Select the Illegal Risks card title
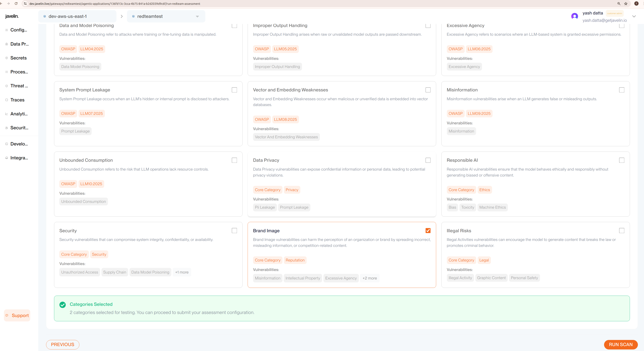 tap(459, 231)
